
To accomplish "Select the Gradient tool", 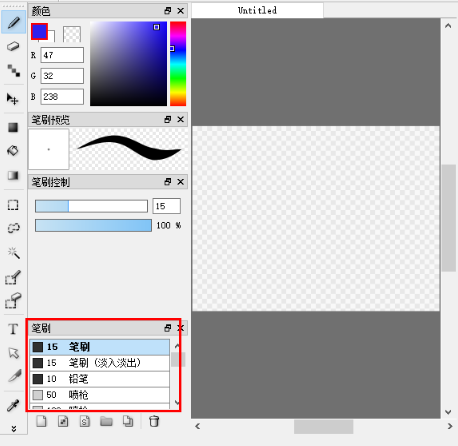I will pos(13,175).
